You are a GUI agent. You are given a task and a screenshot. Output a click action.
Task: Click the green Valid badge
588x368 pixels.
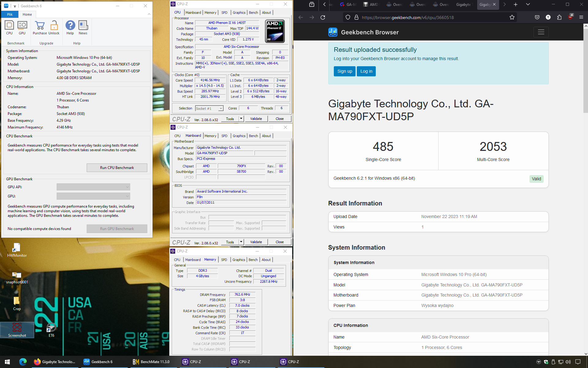point(536,179)
